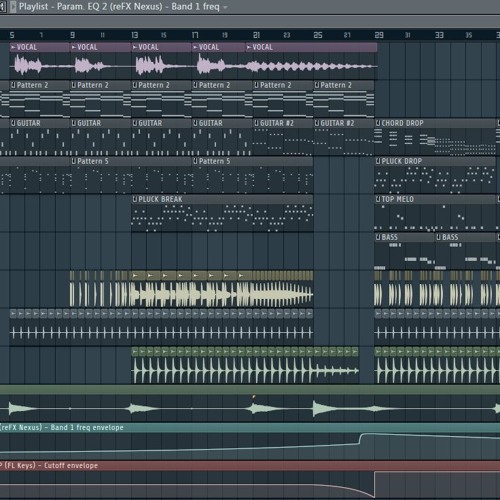Open clip menu icon of the last VOCAL clip
Image resolution: width=500 pixels, height=500 pixels.
249,47
